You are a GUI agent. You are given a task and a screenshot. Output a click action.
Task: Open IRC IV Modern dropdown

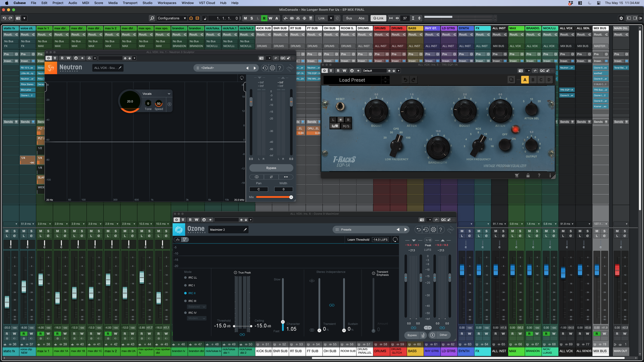pos(196,318)
